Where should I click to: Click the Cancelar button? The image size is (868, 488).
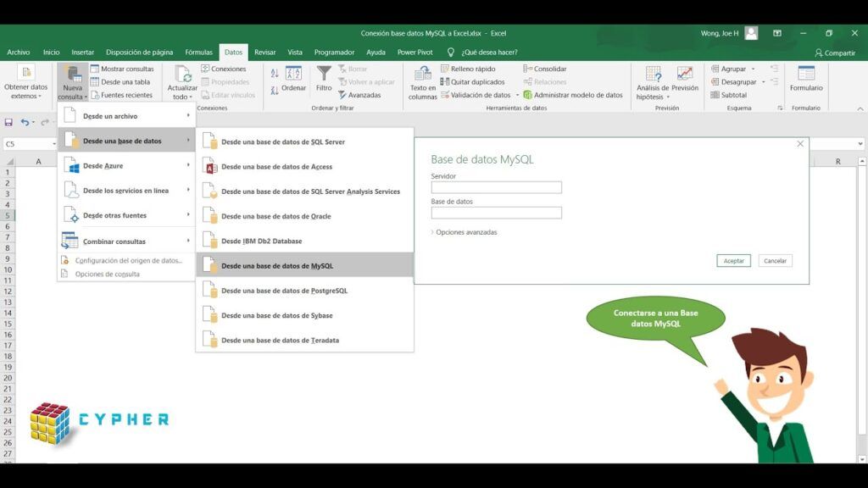(775, 261)
